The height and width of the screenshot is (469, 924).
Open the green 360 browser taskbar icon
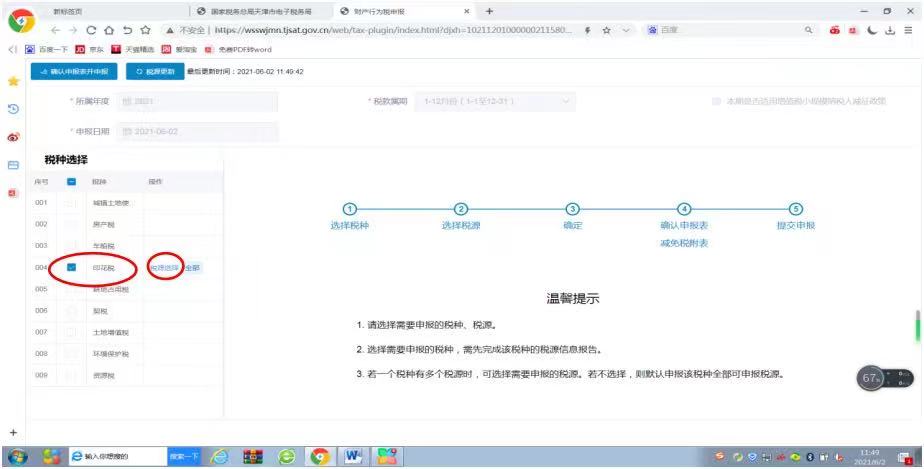point(287,457)
